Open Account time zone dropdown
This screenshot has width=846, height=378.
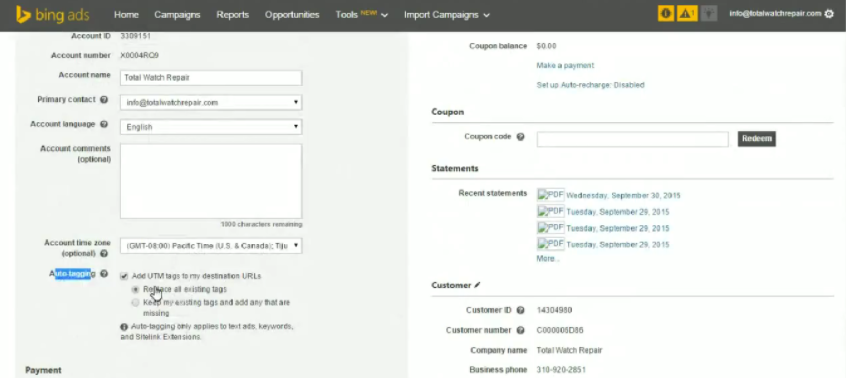pyautogui.click(x=211, y=246)
